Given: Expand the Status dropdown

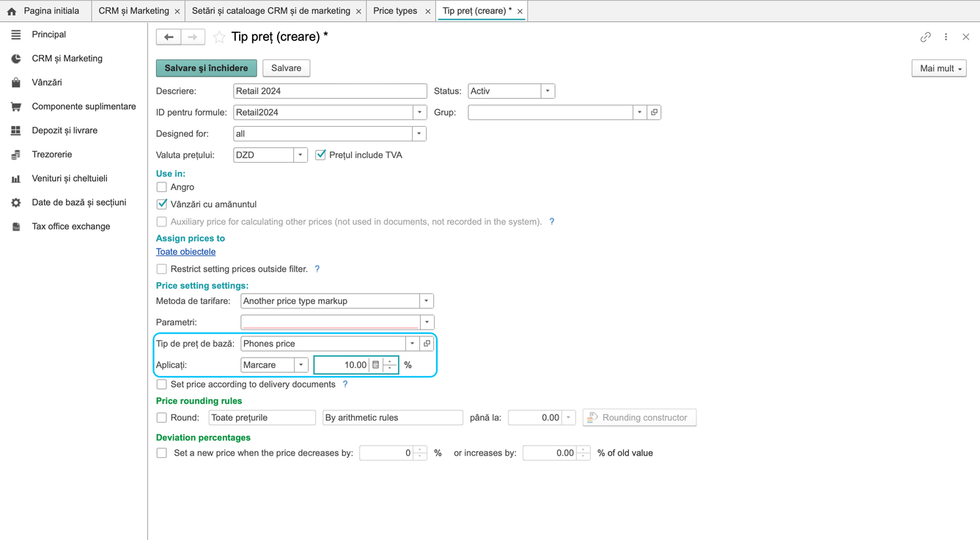Looking at the screenshot, I should [x=548, y=91].
